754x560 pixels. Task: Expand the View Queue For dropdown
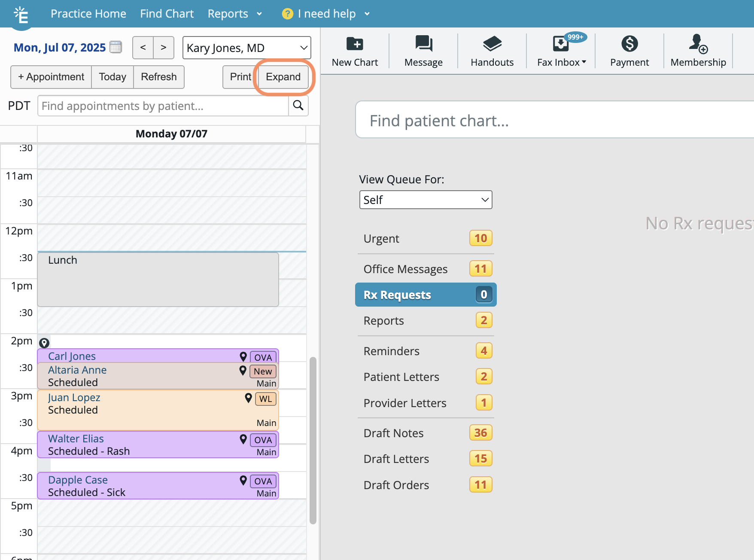point(426,200)
